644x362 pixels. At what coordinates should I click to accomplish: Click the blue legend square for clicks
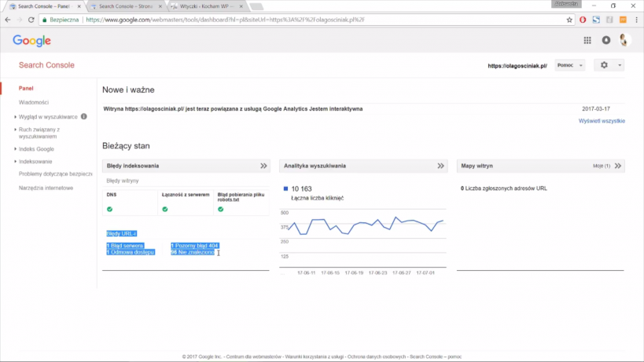tap(286, 188)
